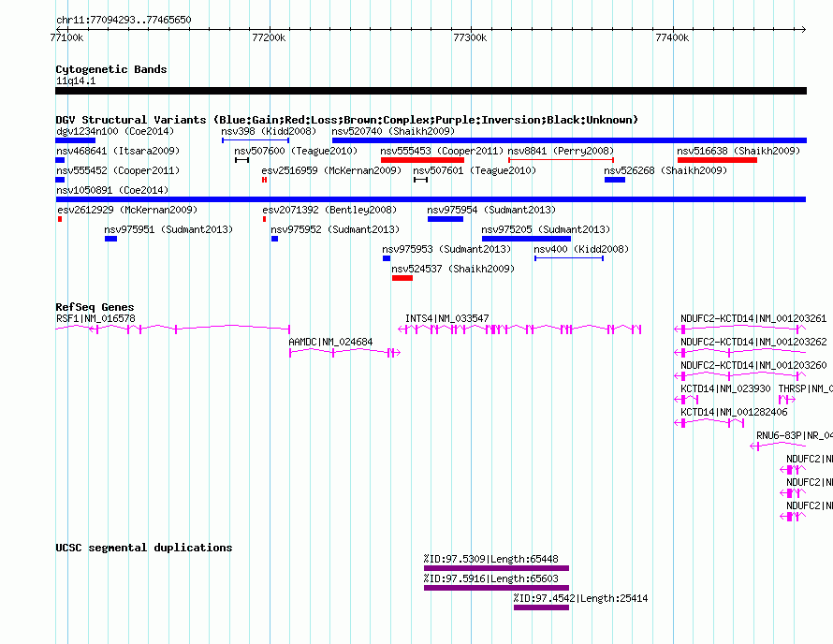Click the nsv507601 (Teague2010) black bracket glyph
The image size is (833, 644).
pyautogui.click(x=421, y=180)
